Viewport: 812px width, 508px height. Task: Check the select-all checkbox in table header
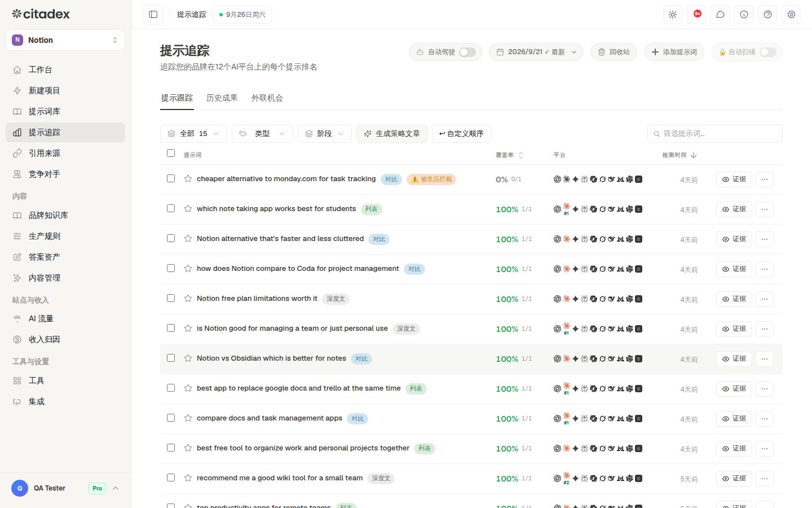[171, 153]
